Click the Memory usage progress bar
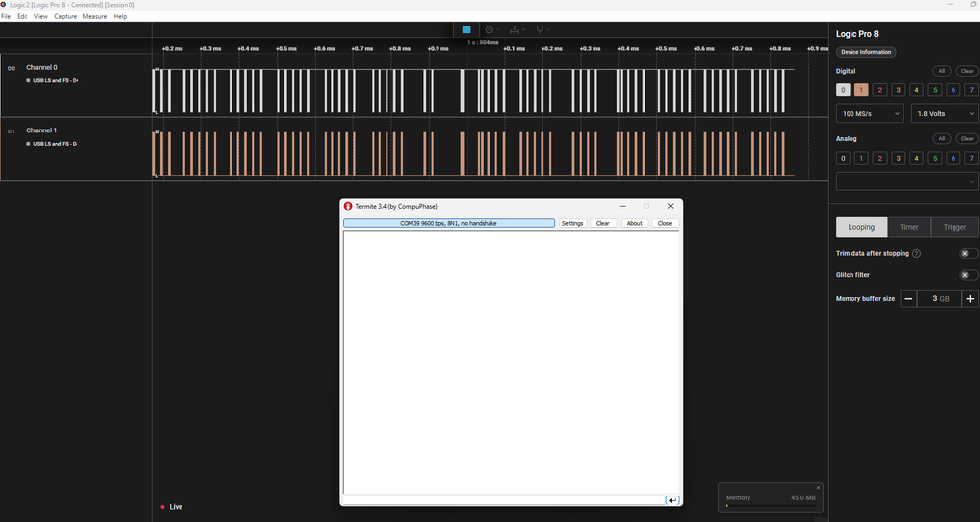980x522 pixels. [x=771, y=505]
